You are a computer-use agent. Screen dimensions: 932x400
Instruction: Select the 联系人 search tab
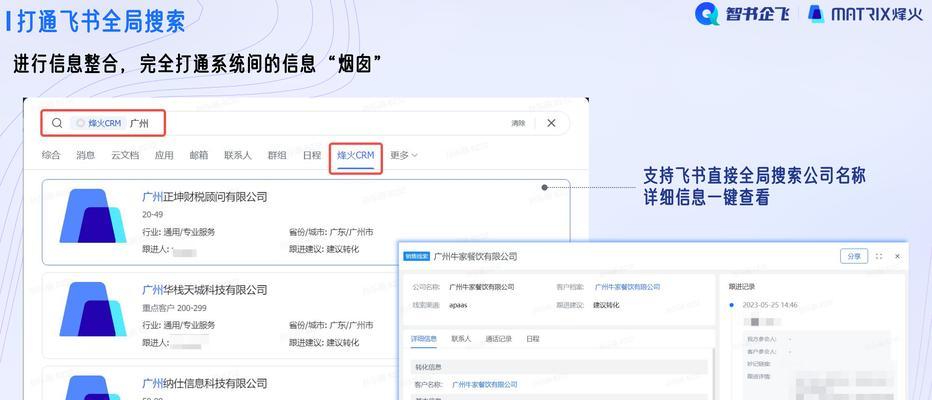pos(238,155)
